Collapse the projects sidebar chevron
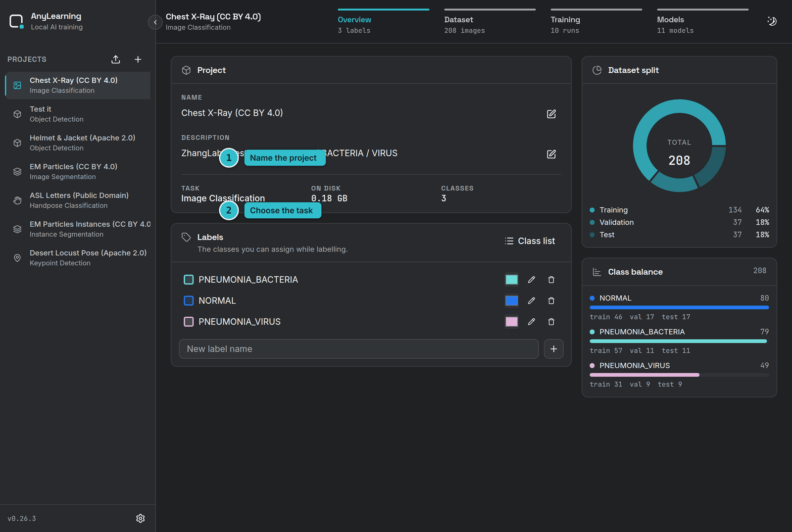Viewport: 792px width, 532px height. pos(155,22)
